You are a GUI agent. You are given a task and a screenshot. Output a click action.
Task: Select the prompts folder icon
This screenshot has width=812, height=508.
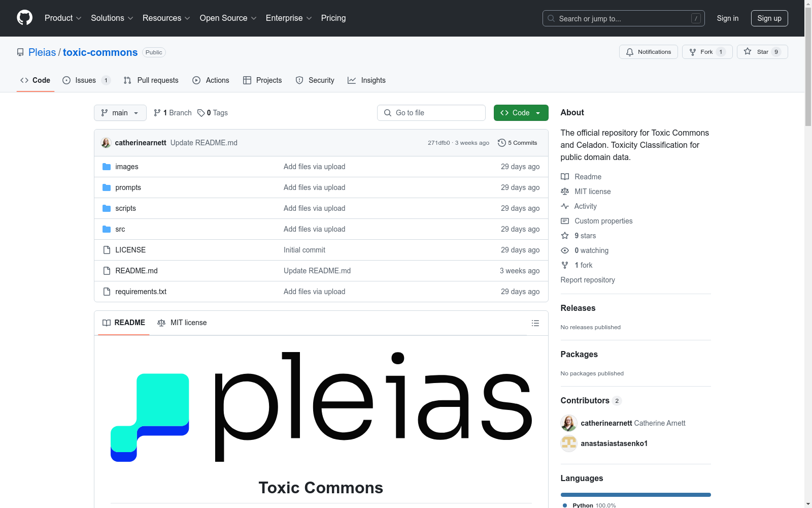click(x=107, y=187)
